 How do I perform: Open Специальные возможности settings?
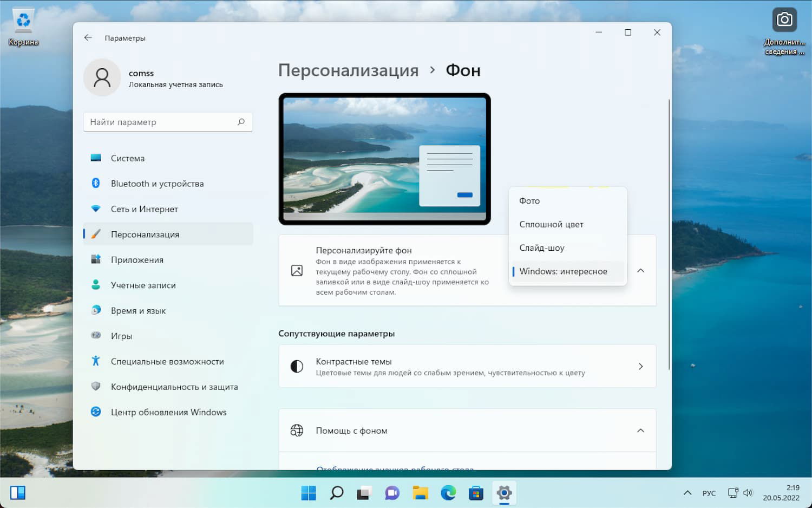(167, 361)
